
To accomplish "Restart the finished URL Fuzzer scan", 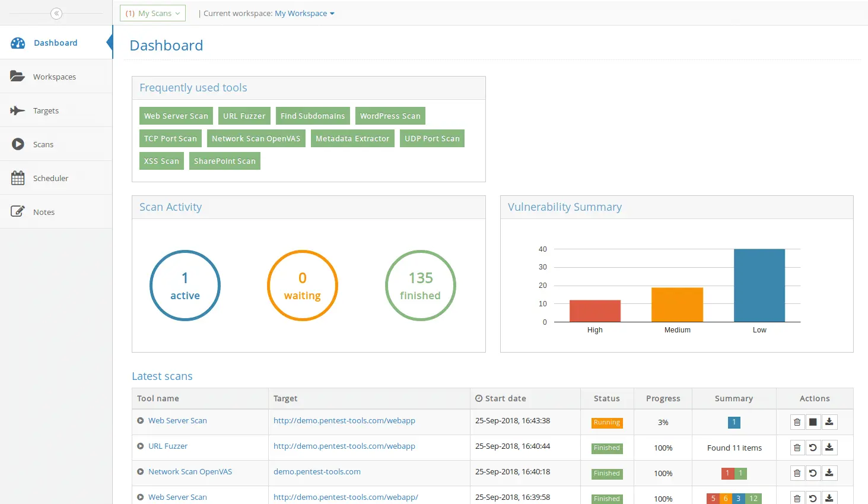I will click(x=813, y=447).
